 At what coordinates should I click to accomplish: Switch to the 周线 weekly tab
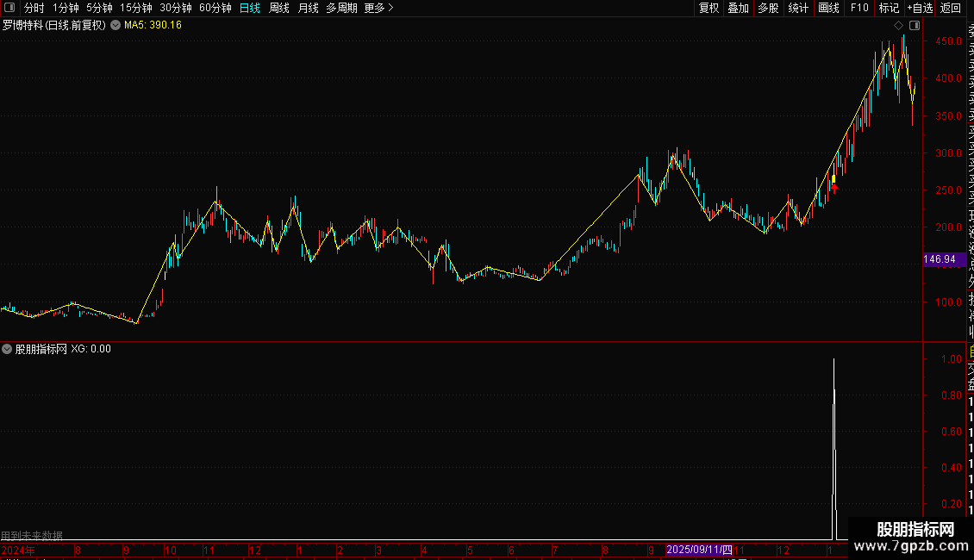coord(279,8)
